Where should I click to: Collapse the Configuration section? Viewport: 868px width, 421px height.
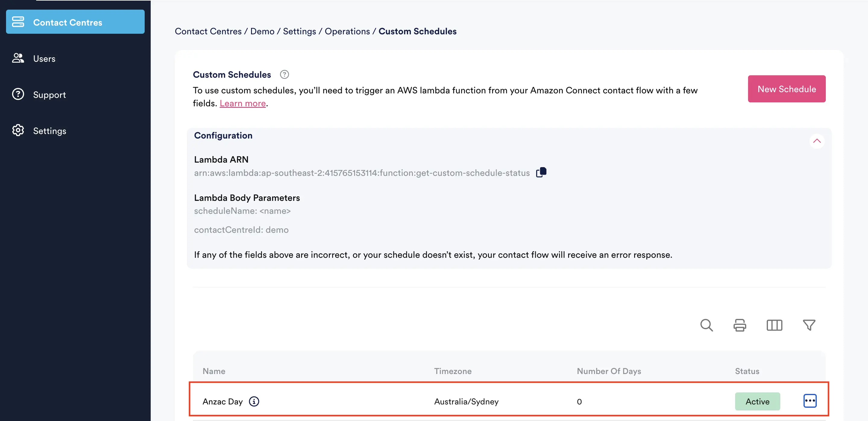tap(816, 141)
